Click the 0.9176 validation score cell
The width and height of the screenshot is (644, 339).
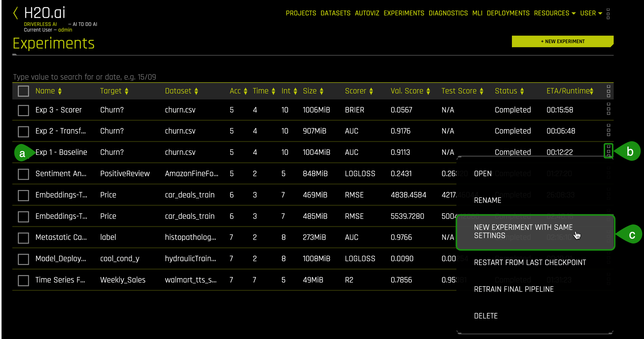tap(400, 131)
